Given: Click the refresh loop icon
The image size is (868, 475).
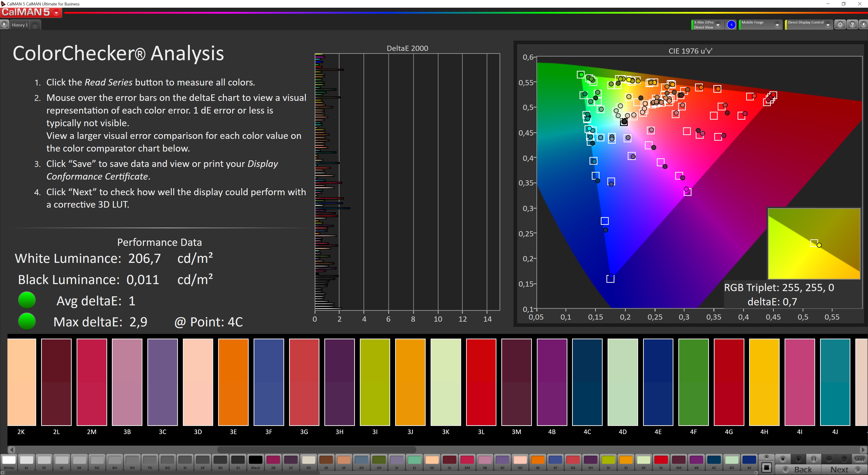Looking at the screenshot, I should [844, 459].
